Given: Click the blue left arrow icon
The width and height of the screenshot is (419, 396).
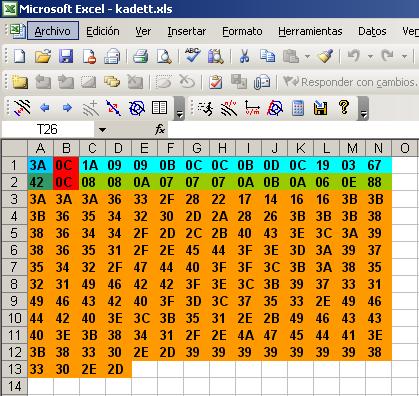Looking at the screenshot, I should point(44,108).
